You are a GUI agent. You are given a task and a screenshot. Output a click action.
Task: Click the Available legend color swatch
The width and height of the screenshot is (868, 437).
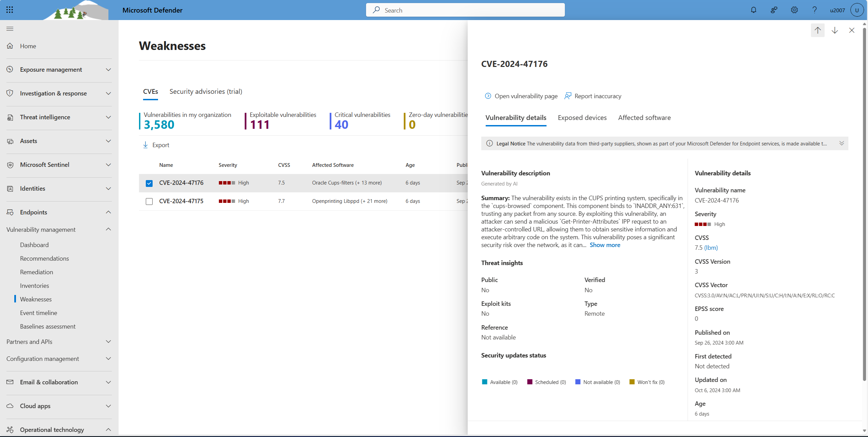tap(485, 382)
